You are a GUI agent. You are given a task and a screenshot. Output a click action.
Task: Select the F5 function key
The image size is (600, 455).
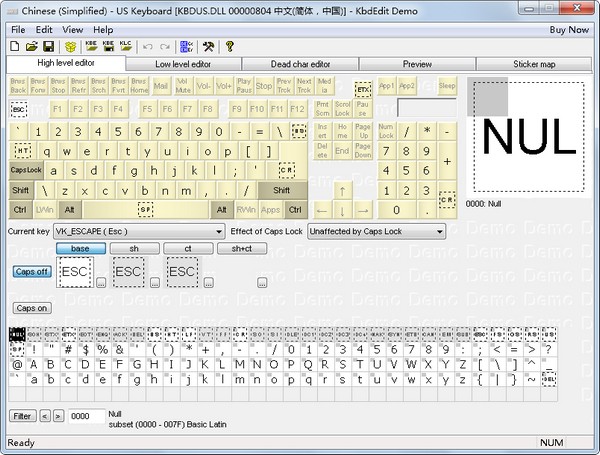tap(147, 109)
